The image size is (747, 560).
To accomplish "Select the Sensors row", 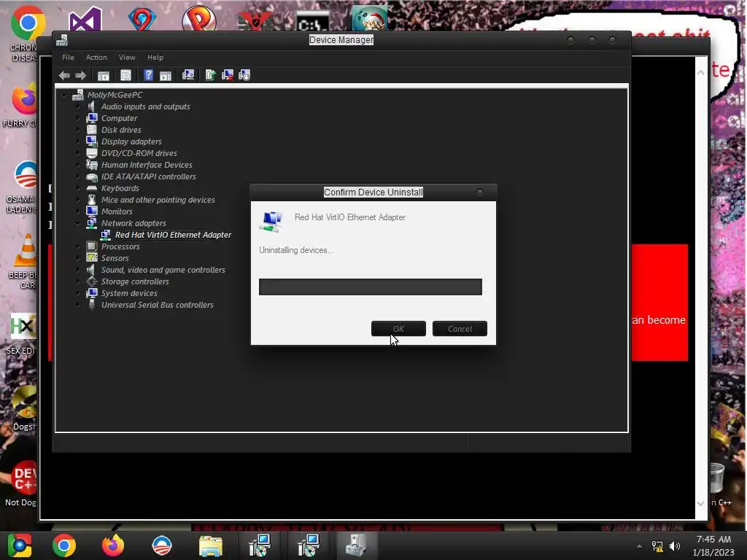I will (115, 258).
